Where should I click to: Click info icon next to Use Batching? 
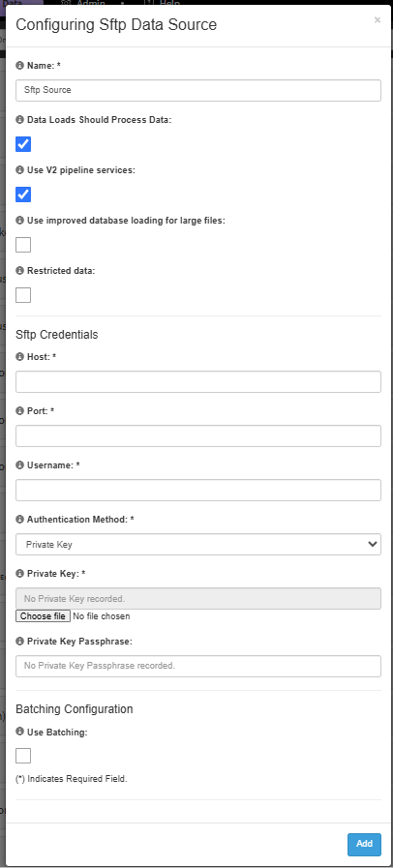coord(20,732)
